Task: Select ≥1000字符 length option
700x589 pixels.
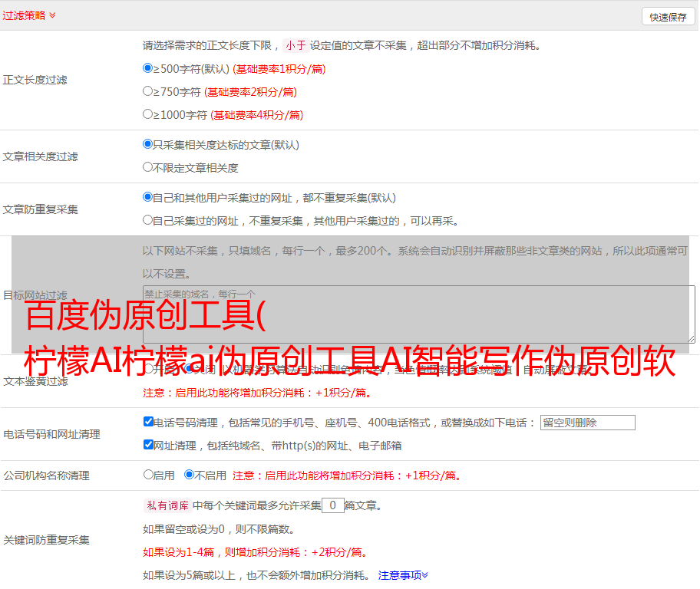Action: coord(148,114)
